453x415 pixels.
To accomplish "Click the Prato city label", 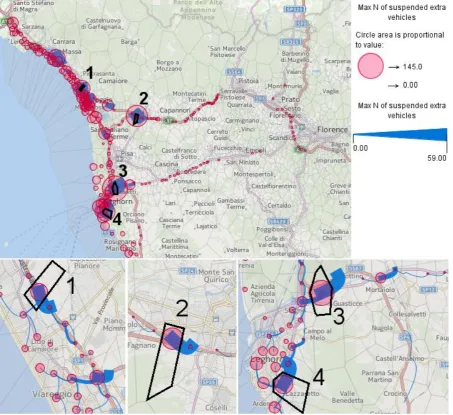I will (290, 99).
